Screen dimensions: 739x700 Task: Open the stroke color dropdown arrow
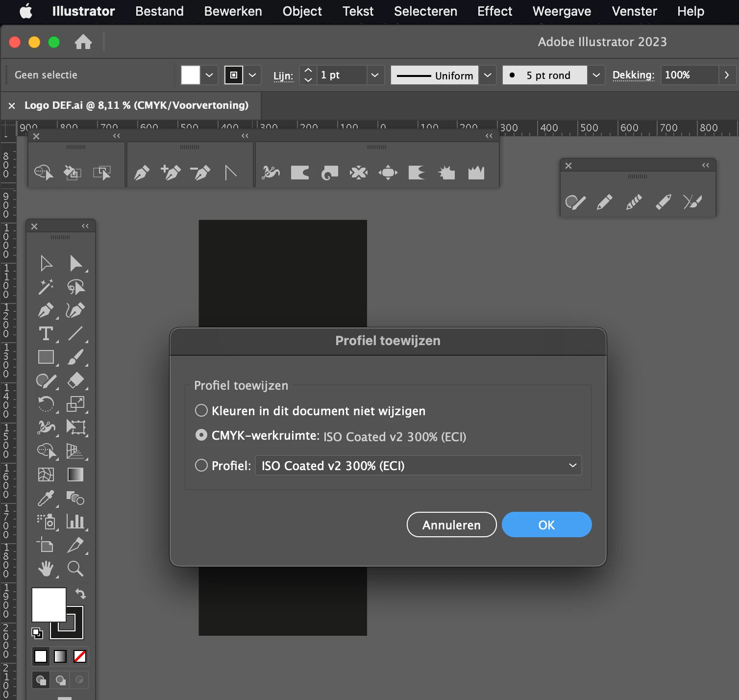point(252,75)
